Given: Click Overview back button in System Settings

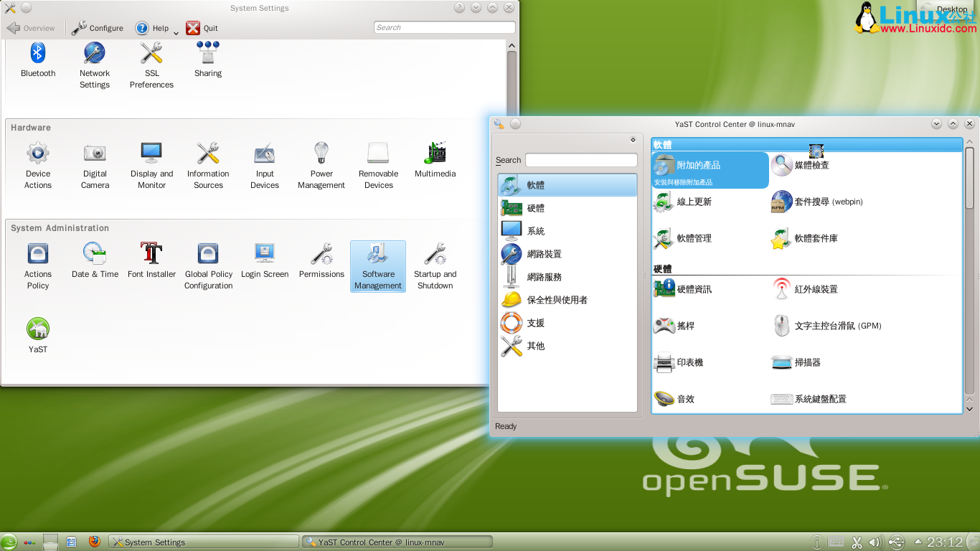Looking at the screenshot, I should click(31, 28).
